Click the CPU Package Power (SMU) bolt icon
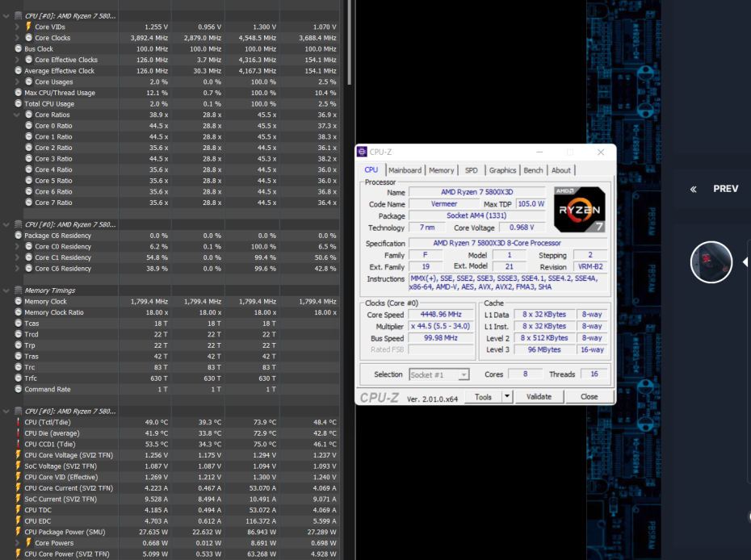The image size is (751, 560). (19, 532)
